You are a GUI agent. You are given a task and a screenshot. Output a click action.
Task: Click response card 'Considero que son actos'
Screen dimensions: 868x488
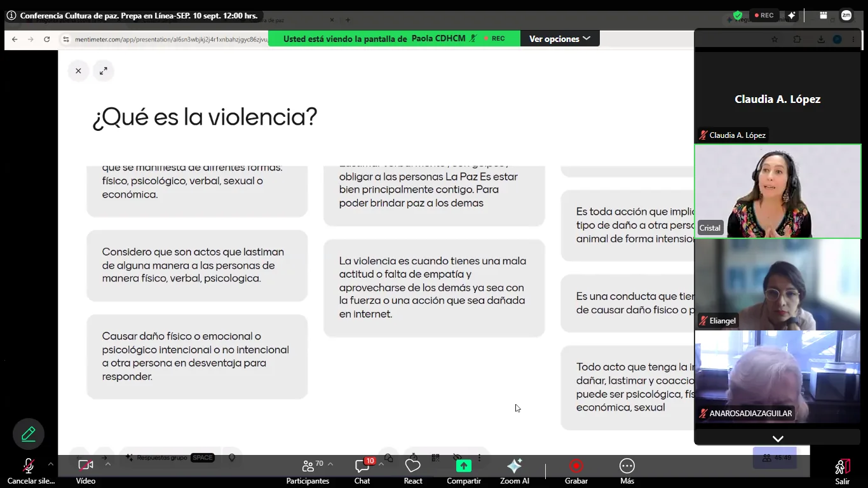[x=197, y=266]
